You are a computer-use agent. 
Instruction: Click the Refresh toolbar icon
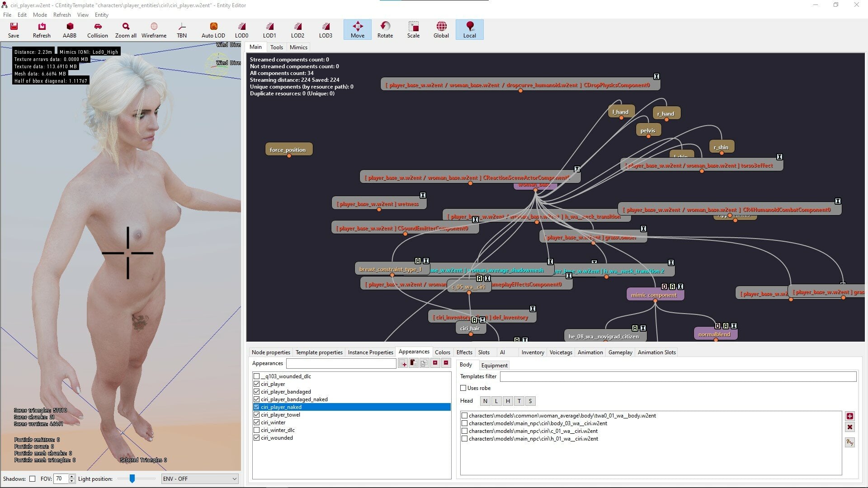pyautogui.click(x=42, y=30)
